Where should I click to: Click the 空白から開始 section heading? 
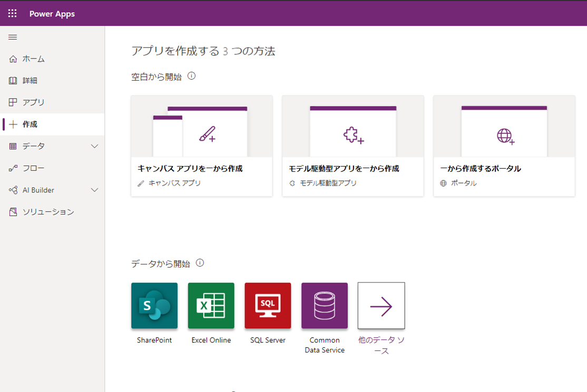pos(156,77)
